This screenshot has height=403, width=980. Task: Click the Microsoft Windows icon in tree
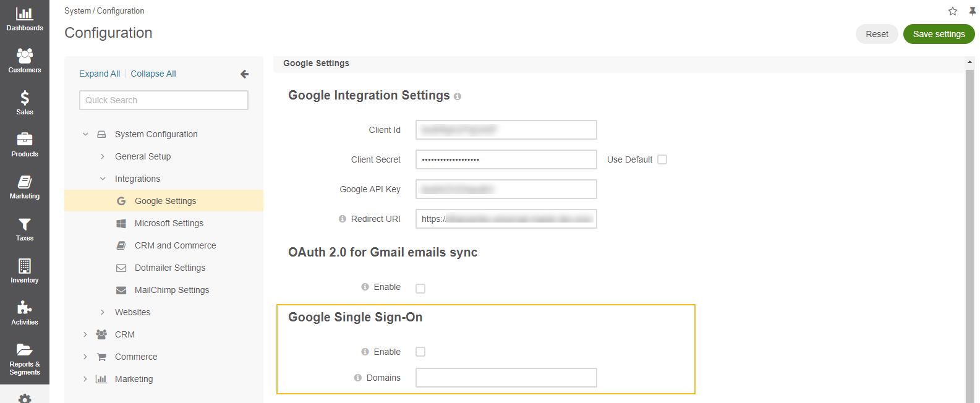(121, 223)
